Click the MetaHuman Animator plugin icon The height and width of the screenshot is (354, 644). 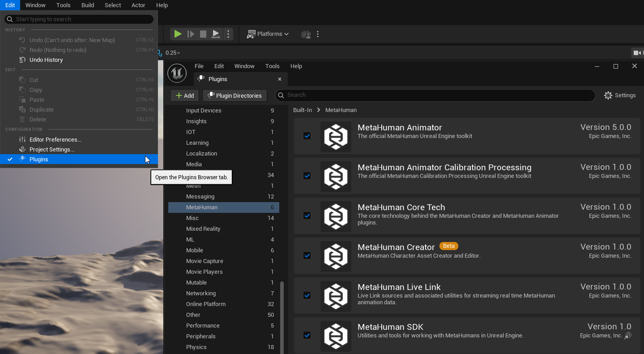coord(336,137)
